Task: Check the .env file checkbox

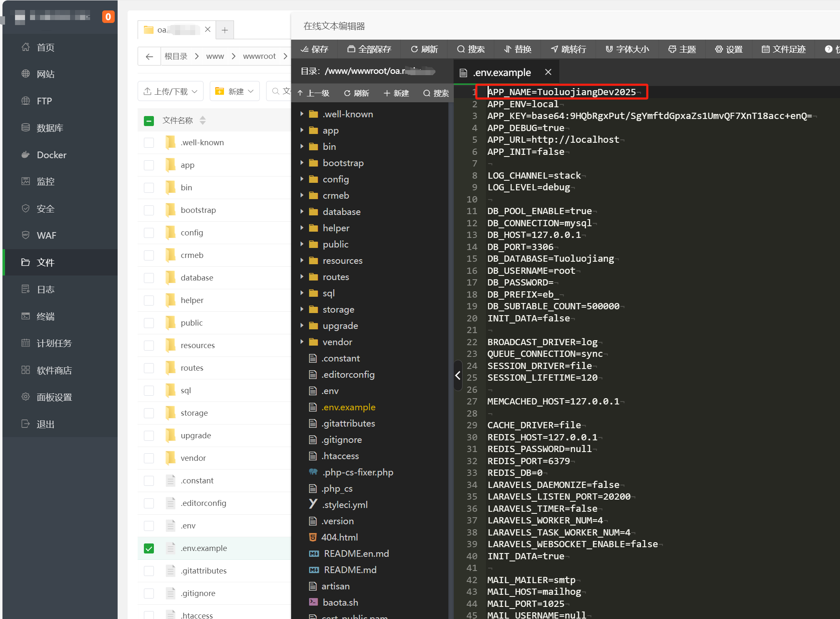Action: 149,526
